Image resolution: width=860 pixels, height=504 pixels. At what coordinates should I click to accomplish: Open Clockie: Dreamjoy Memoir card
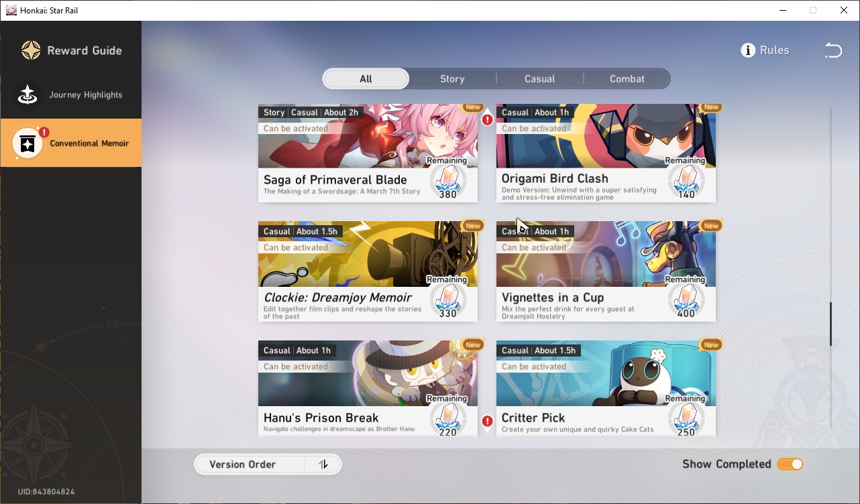tap(368, 271)
